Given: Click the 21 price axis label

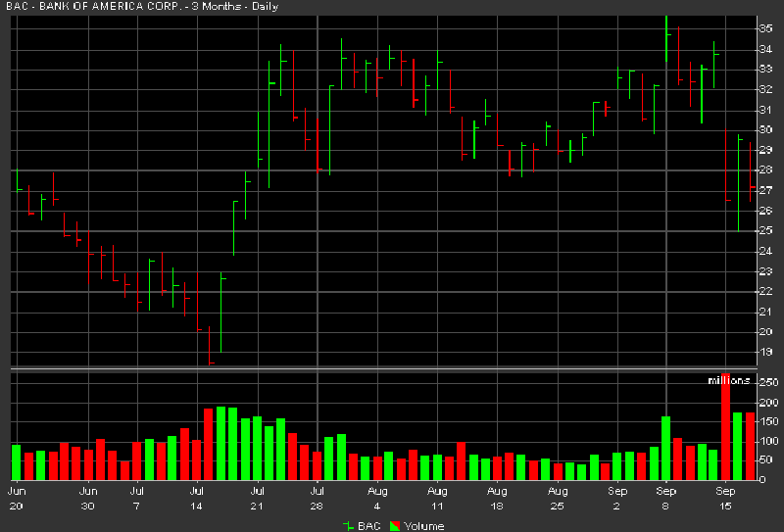Looking at the screenshot, I should (x=765, y=312).
